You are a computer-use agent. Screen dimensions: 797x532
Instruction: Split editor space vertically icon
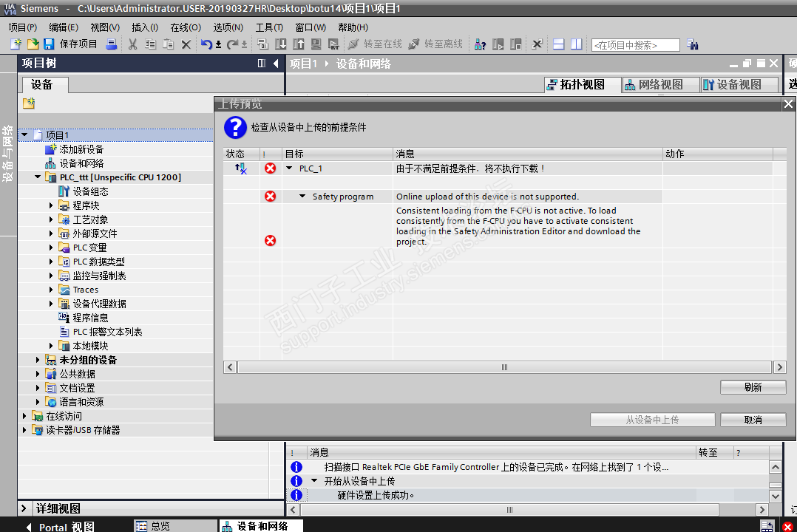577,44
